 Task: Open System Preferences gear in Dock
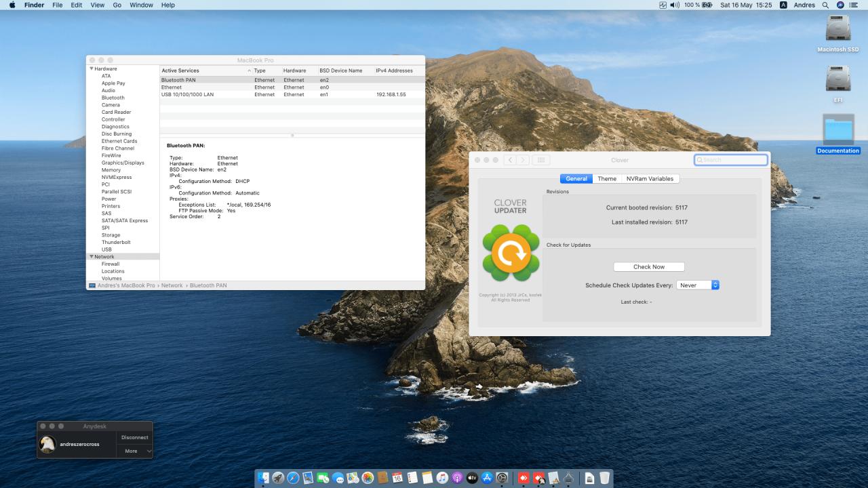pyautogui.click(x=502, y=478)
